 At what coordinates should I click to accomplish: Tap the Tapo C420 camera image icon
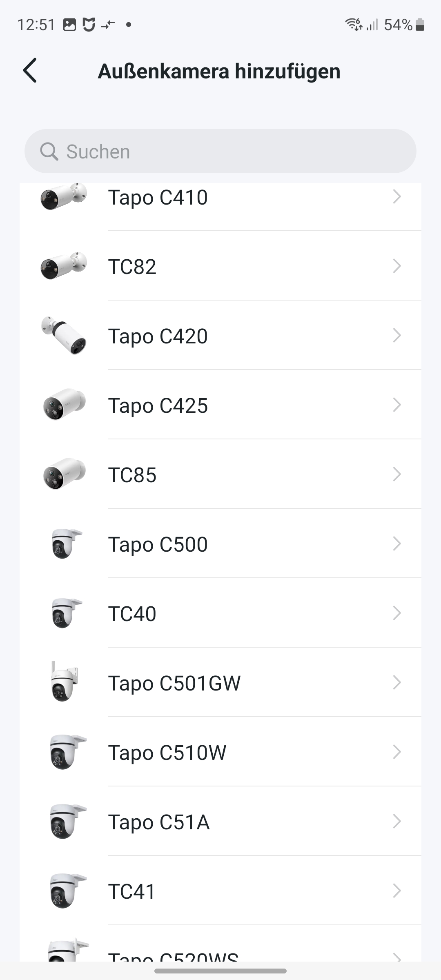(64, 335)
